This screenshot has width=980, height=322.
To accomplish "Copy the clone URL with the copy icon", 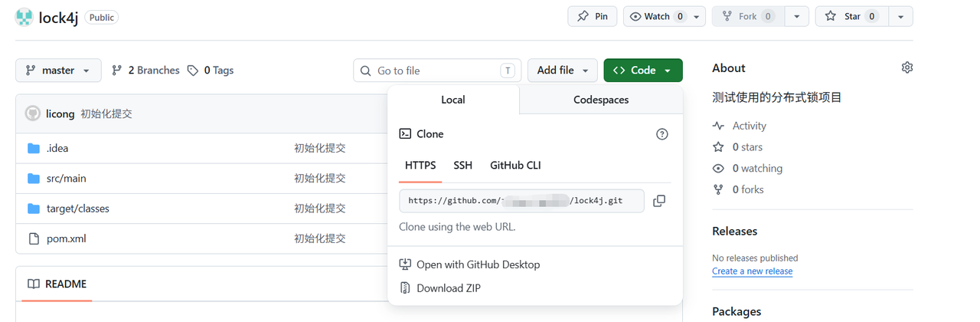I will pos(659,201).
